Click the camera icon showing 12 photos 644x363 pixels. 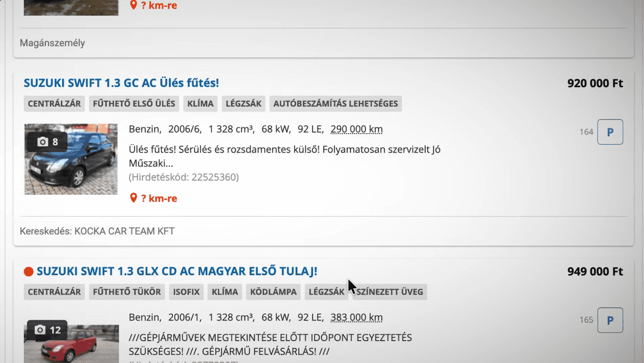coord(40,330)
